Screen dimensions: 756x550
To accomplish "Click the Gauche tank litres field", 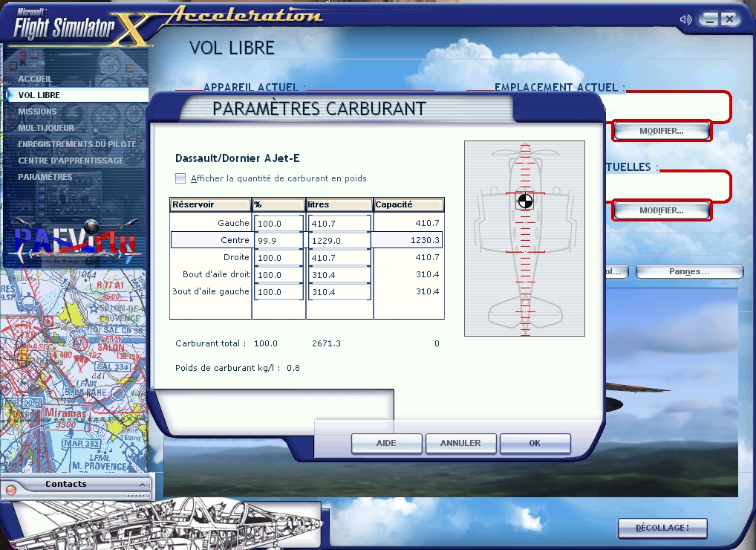I will [339, 224].
